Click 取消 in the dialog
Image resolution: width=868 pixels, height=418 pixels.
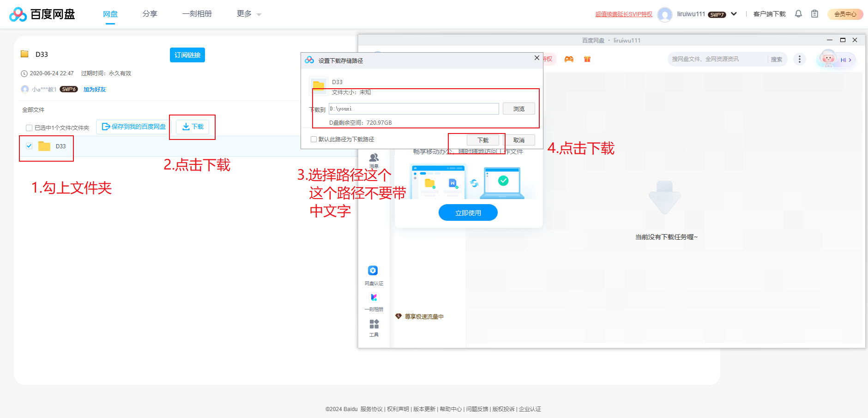[x=519, y=140]
